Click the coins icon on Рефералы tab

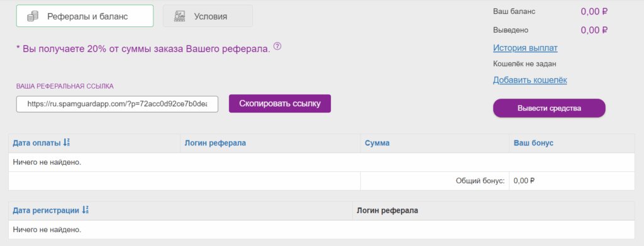pos(33,16)
